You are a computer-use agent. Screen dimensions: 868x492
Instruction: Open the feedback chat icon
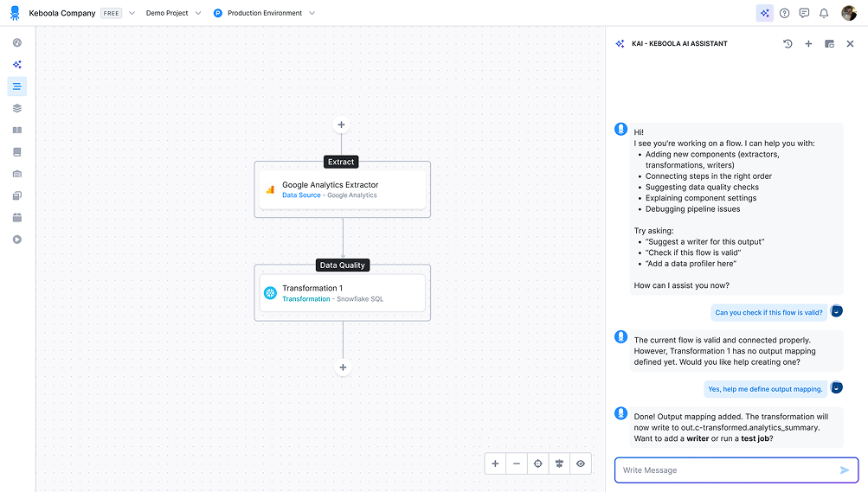804,13
